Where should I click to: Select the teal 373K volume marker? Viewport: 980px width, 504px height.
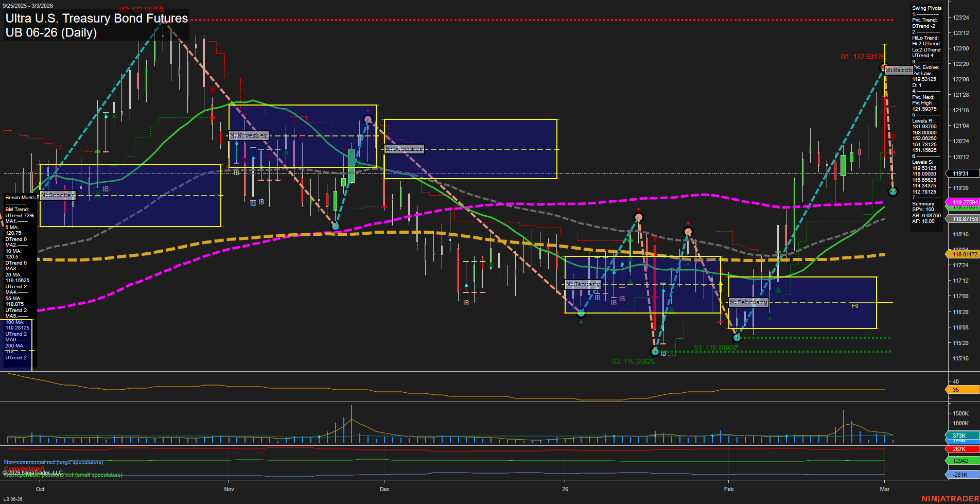coord(961,436)
